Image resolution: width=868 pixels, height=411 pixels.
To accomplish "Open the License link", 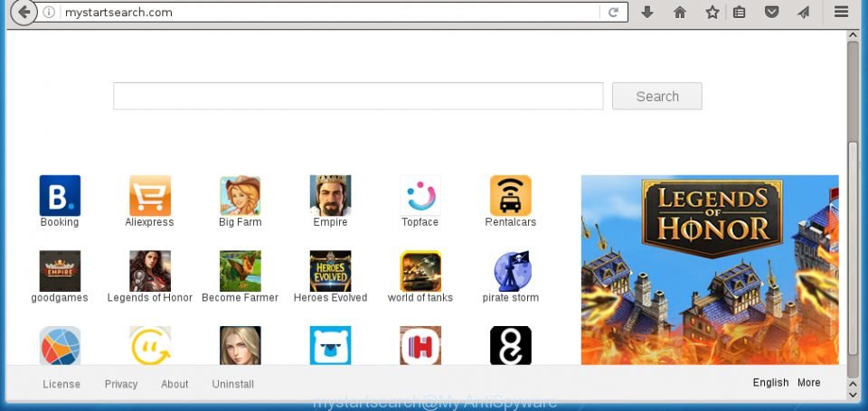I will (61, 384).
